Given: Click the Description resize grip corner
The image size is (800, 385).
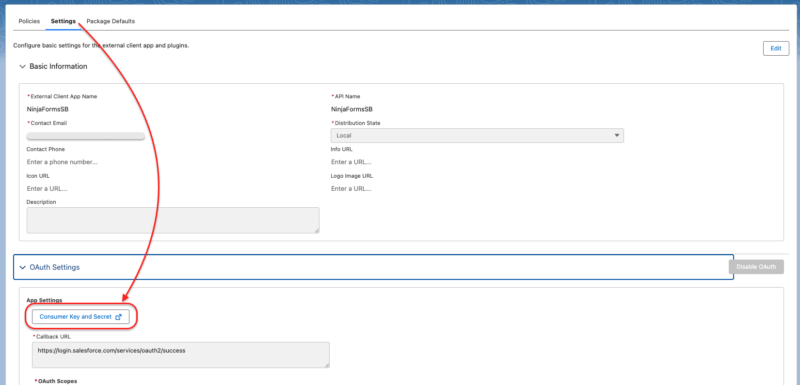Looking at the screenshot, I should pos(316,230).
